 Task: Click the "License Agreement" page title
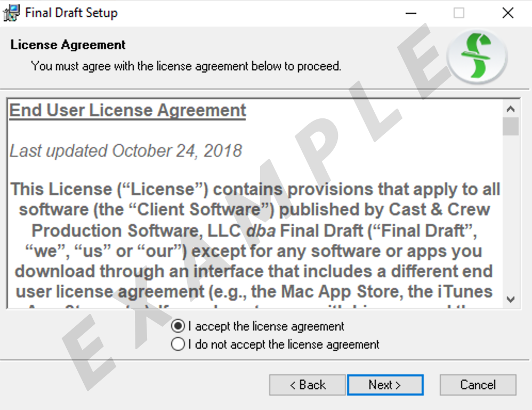pyautogui.click(x=68, y=45)
